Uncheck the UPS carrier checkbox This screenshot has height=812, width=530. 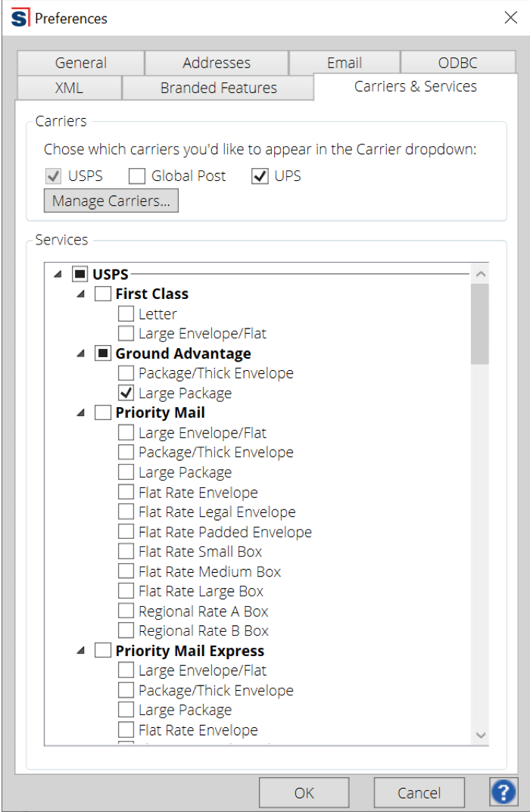click(260, 176)
